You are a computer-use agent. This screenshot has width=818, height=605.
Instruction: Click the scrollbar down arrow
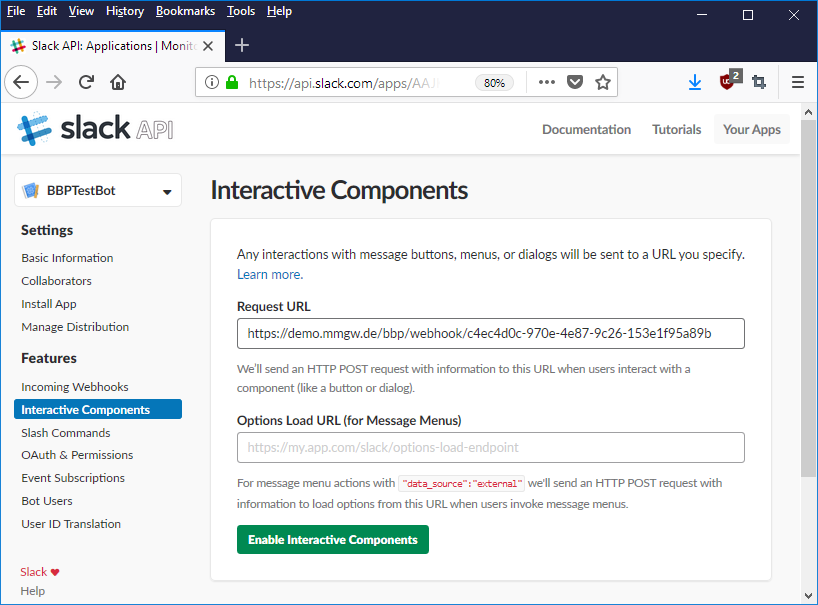pyautogui.click(x=808, y=596)
